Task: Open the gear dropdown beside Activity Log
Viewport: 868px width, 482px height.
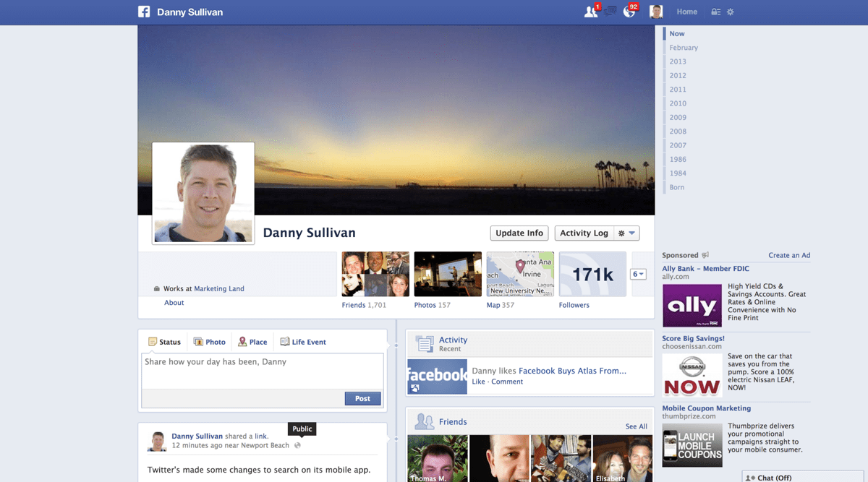Action: (626, 233)
